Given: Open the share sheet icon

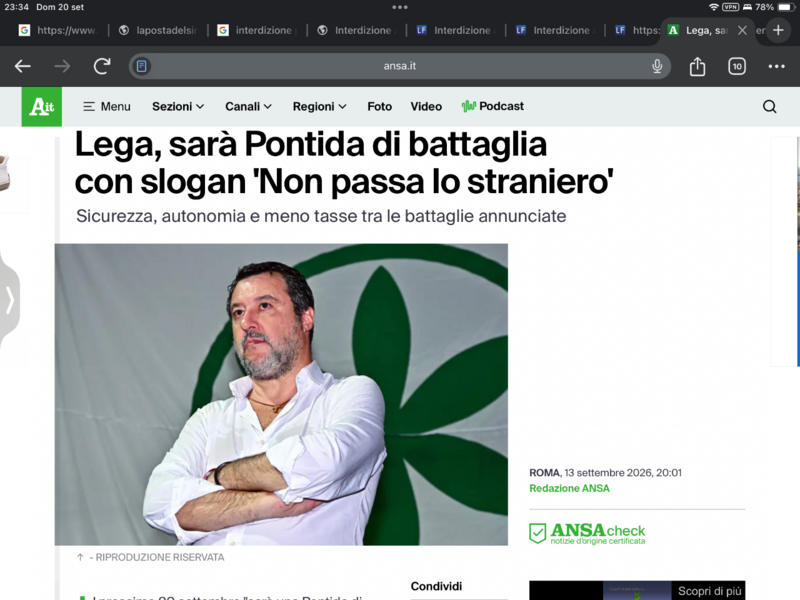Looking at the screenshot, I should [697, 66].
